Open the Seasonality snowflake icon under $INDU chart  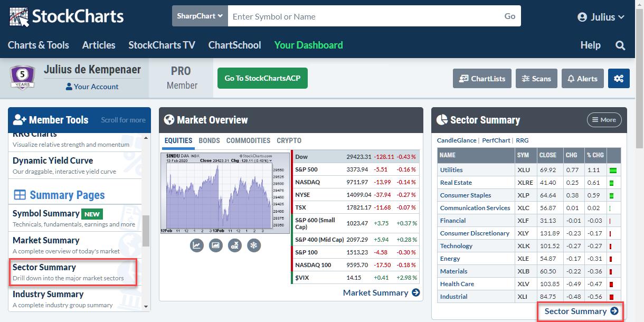[x=254, y=245]
